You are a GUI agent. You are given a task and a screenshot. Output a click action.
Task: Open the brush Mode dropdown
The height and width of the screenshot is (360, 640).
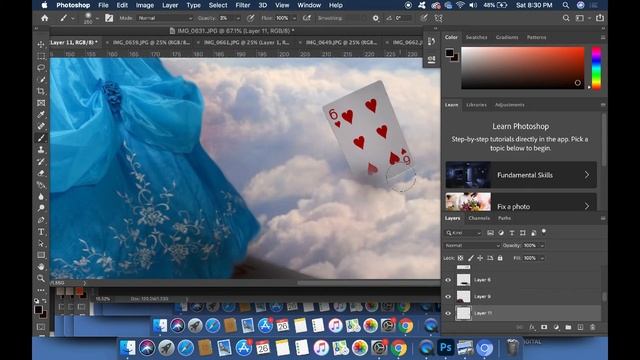[x=165, y=18]
